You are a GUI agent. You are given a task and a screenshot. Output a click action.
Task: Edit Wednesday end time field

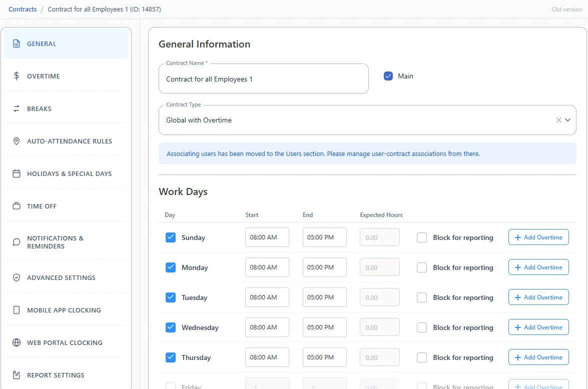pos(324,327)
